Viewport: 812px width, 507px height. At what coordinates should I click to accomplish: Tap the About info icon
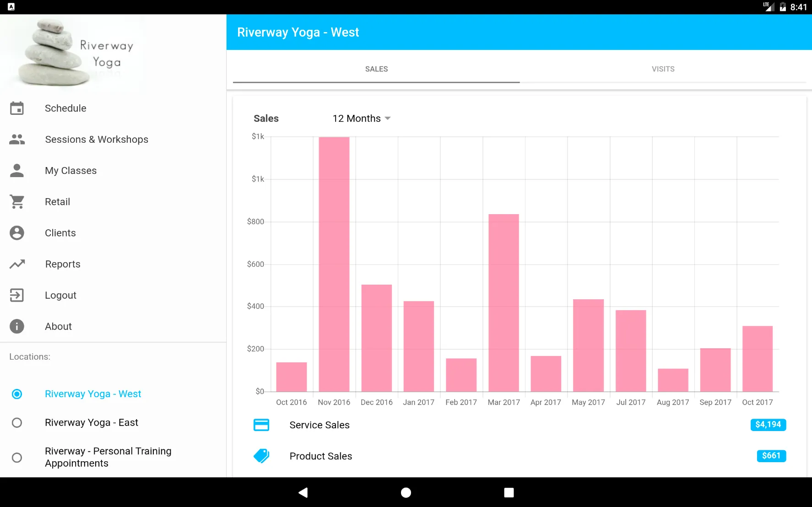[x=17, y=326]
